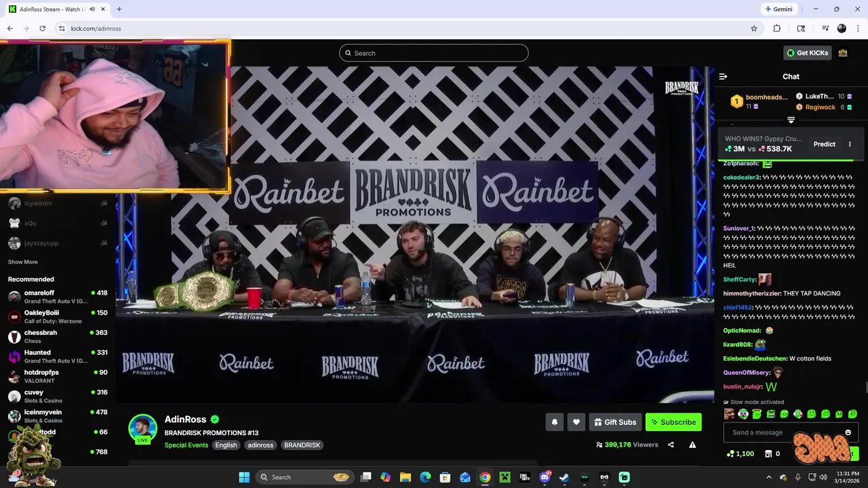Open Chrome three-dot menu

pos(858,28)
